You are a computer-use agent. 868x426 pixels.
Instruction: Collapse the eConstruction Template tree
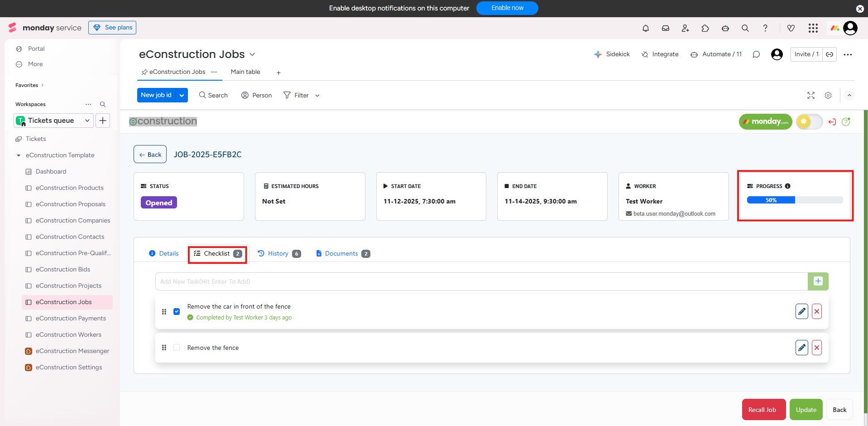(19, 155)
